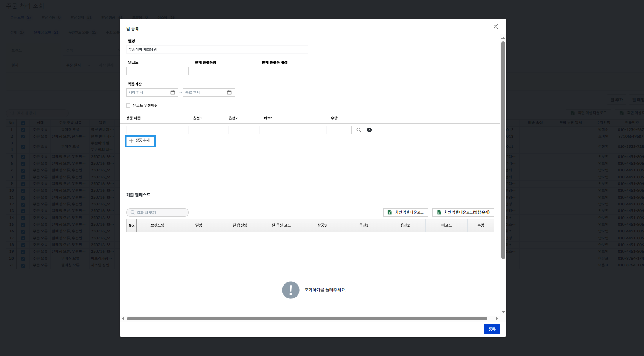Toggle checkbox for row 21 in background table
The image size is (644, 356).
pos(23,265)
